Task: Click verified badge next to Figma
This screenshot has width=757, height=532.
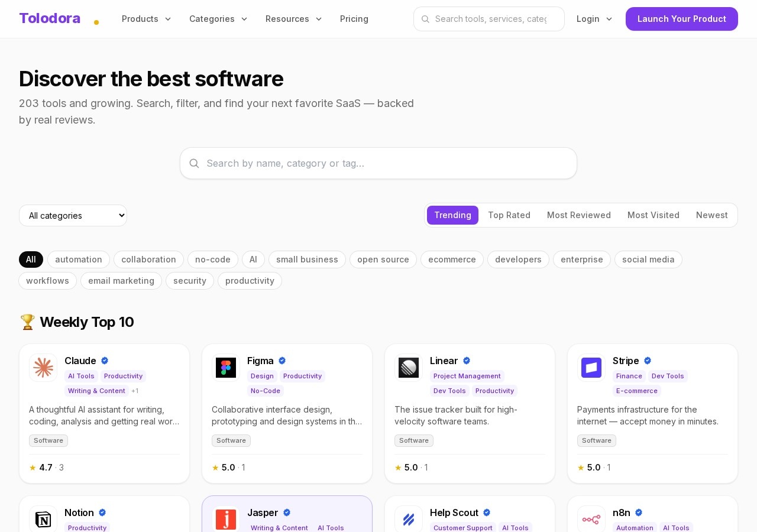Action: pos(282,361)
